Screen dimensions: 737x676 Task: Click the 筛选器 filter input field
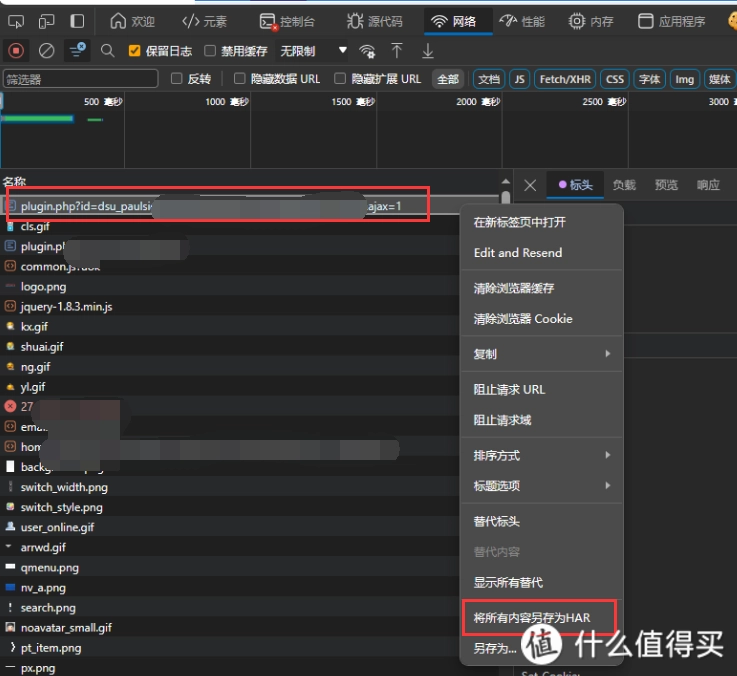pyautogui.click(x=80, y=79)
